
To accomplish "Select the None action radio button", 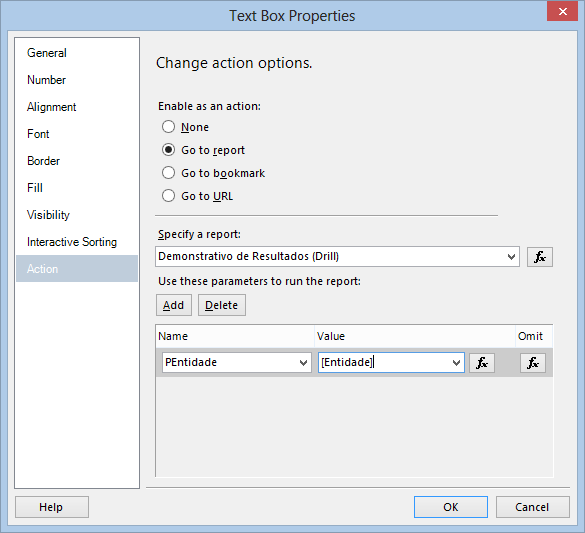I will click(168, 127).
